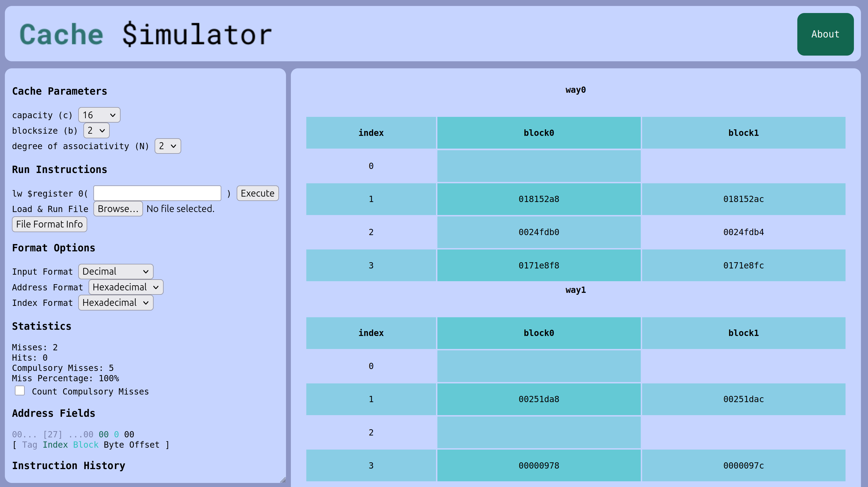
Task: Click the block1 column header in way0
Action: tap(743, 133)
